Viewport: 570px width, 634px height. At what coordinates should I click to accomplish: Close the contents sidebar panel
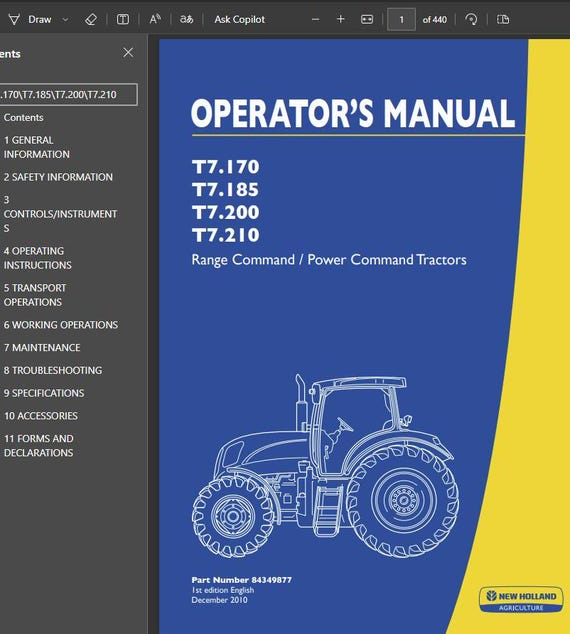pos(128,53)
